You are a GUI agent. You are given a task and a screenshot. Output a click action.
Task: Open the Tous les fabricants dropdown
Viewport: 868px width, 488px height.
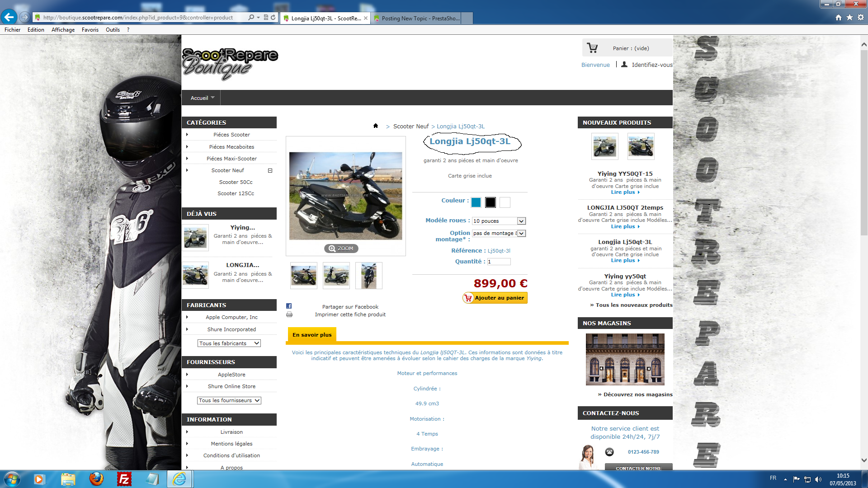click(x=229, y=343)
